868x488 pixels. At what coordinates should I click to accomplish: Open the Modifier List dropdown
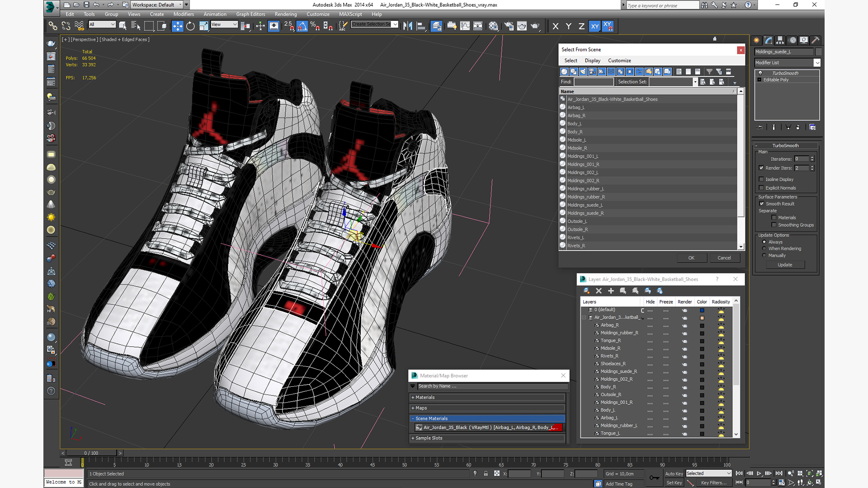[x=788, y=63]
